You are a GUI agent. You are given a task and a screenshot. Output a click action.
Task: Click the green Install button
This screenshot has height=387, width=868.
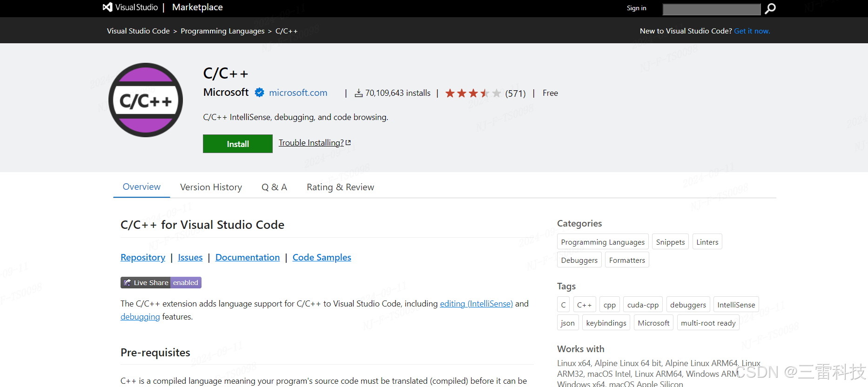coord(238,144)
